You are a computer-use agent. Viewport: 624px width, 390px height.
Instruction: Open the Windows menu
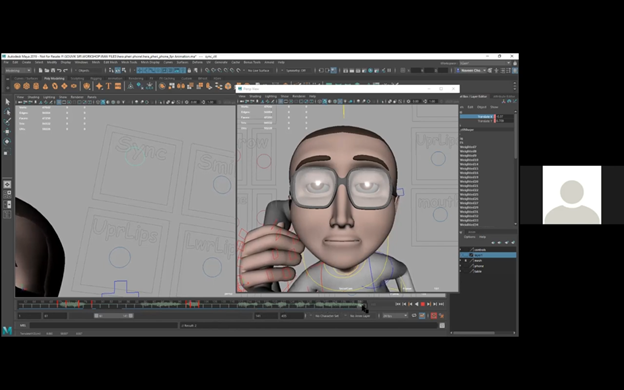tap(81, 62)
